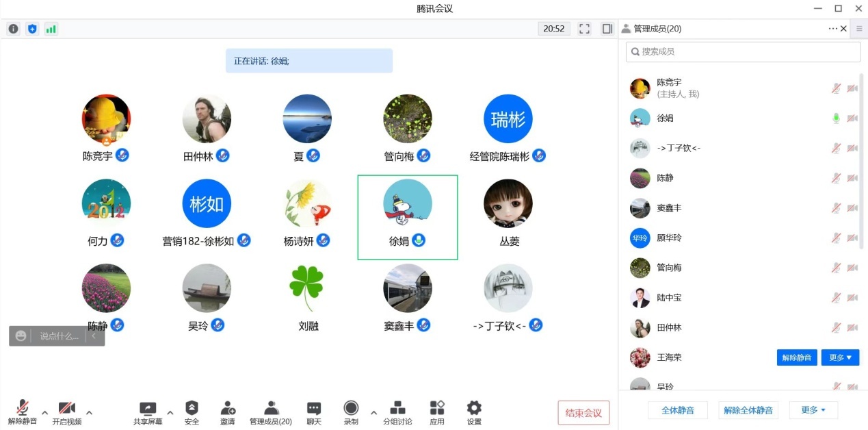Viewport: 868px width, 430px height.
Task: Open the 更多 dropdown for 王海荣
Action: pyautogui.click(x=840, y=357)
